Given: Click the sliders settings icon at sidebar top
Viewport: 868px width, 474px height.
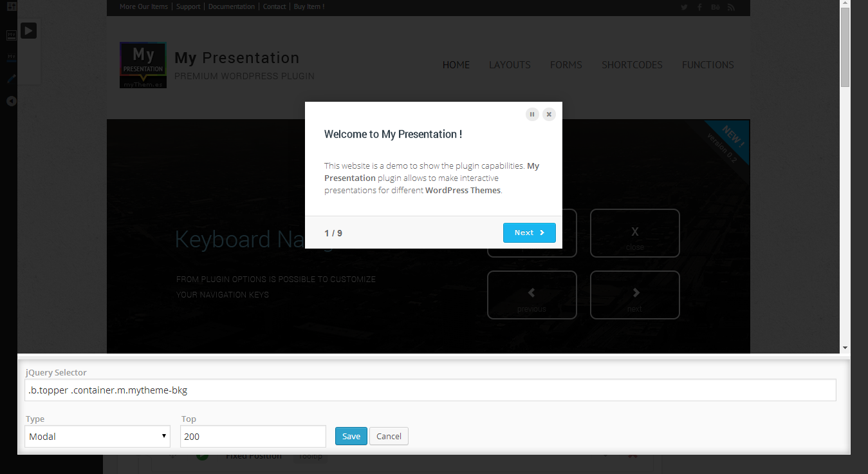Looking at the screenshot, I should click(x=12, y=5).
